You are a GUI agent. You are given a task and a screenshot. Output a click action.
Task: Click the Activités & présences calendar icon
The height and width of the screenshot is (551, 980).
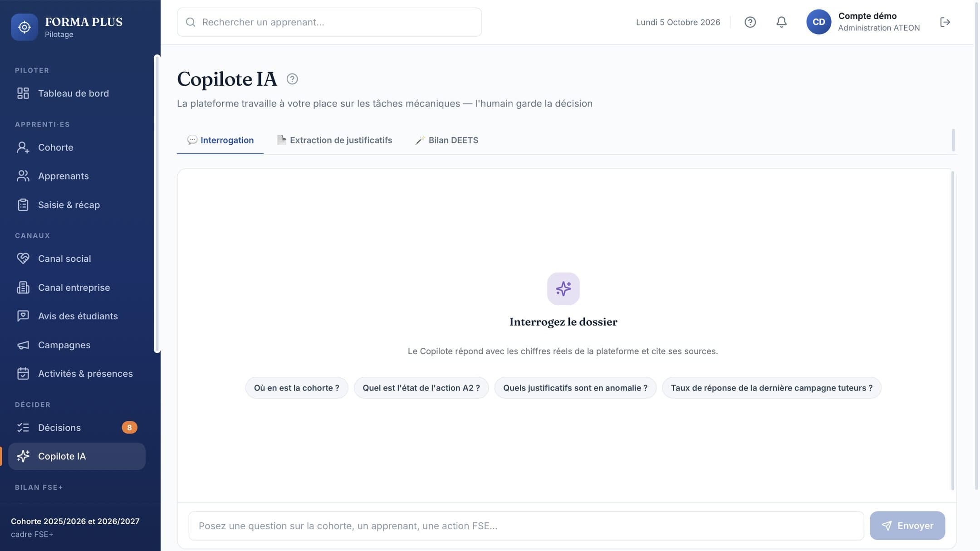(23, 374)
